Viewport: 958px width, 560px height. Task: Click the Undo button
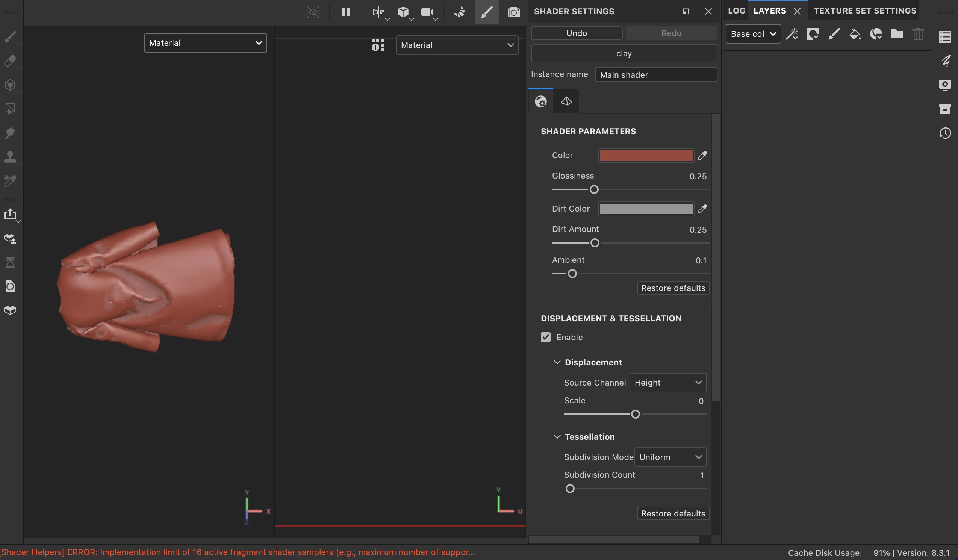click(x=576, y=33)
